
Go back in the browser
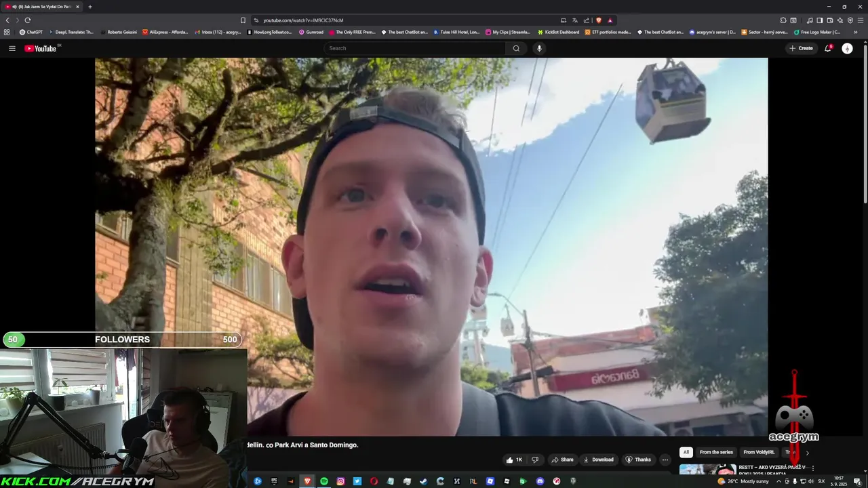[x=7, y=20]
